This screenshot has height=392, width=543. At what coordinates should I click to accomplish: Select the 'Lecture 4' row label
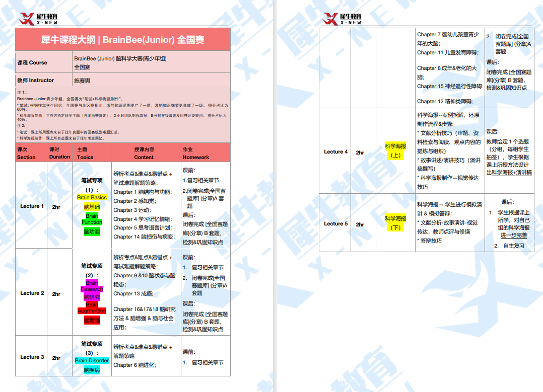click(335, 152)
